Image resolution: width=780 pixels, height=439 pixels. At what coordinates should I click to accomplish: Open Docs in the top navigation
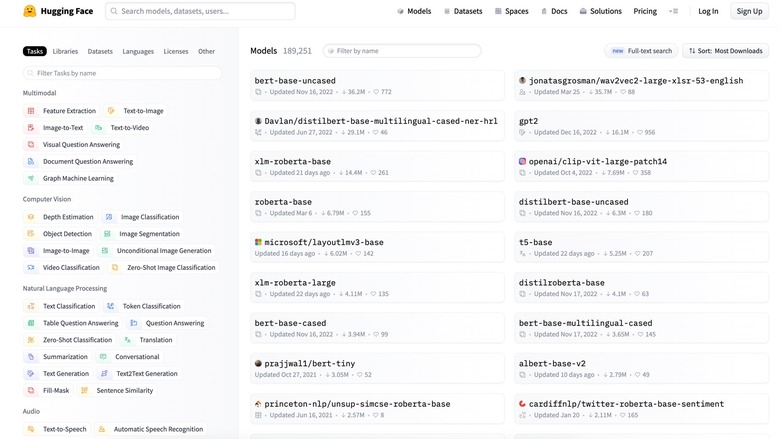(554, 11)
